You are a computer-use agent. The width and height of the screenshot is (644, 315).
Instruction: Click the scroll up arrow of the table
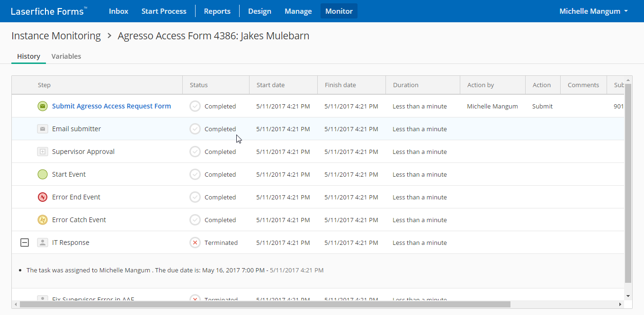tap(628, 80)
